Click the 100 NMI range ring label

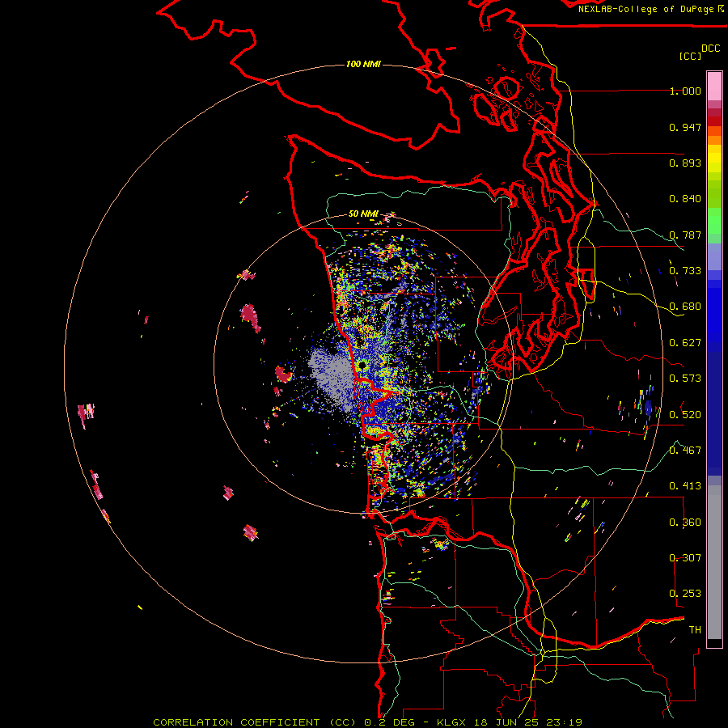click(x=363, y=64)
